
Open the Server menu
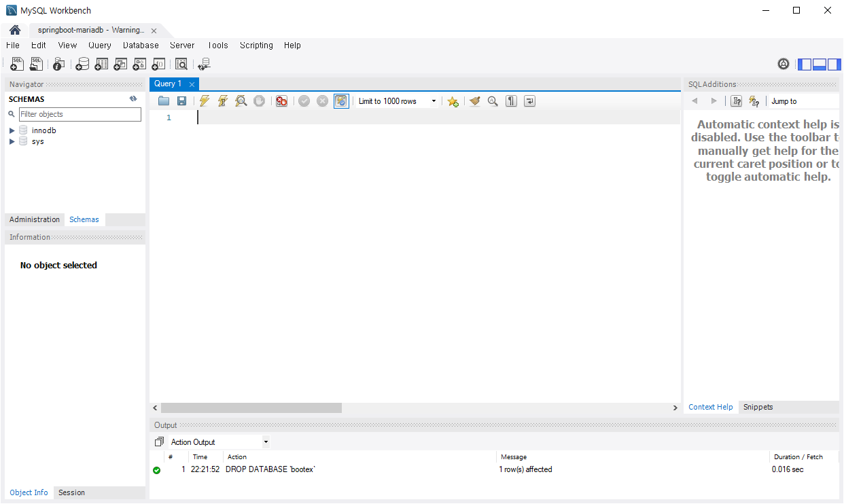click(182, 46)
